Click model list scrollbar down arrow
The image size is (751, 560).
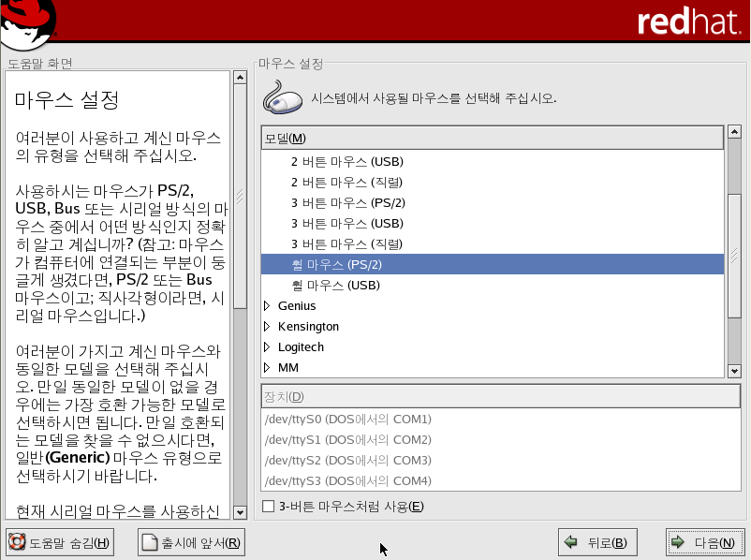coord(734,371)
